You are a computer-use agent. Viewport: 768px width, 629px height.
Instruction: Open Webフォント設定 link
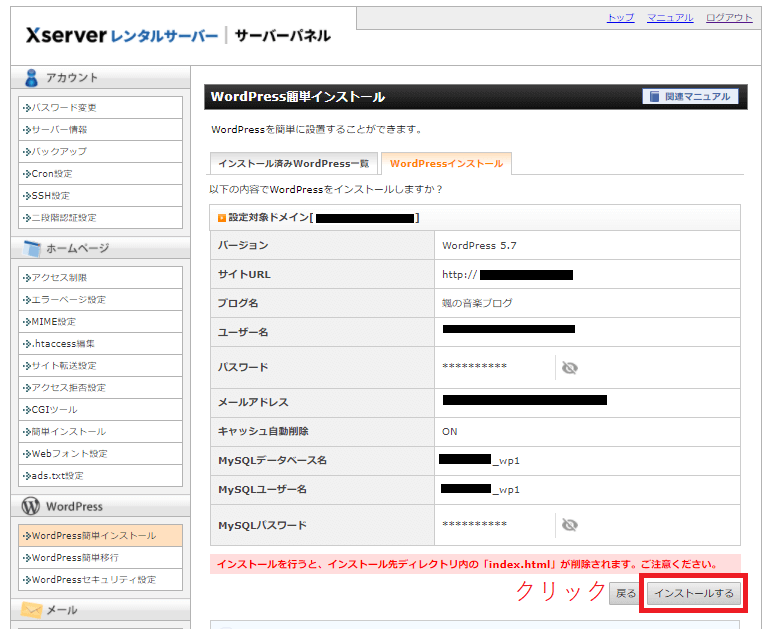[x=100, y=454]
